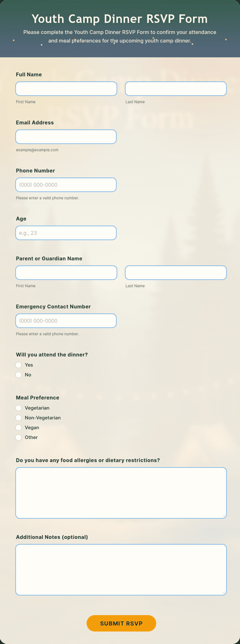Image resolution: width=240 pixels, height=644 pixels.
Task: Click the Additional Notes resize handle
Action: [x=224, y=592]
